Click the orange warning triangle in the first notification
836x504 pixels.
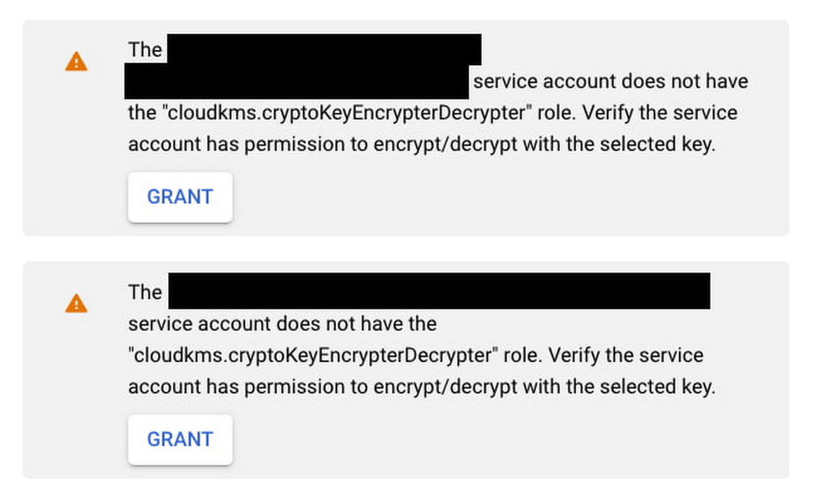coord(76,60)
